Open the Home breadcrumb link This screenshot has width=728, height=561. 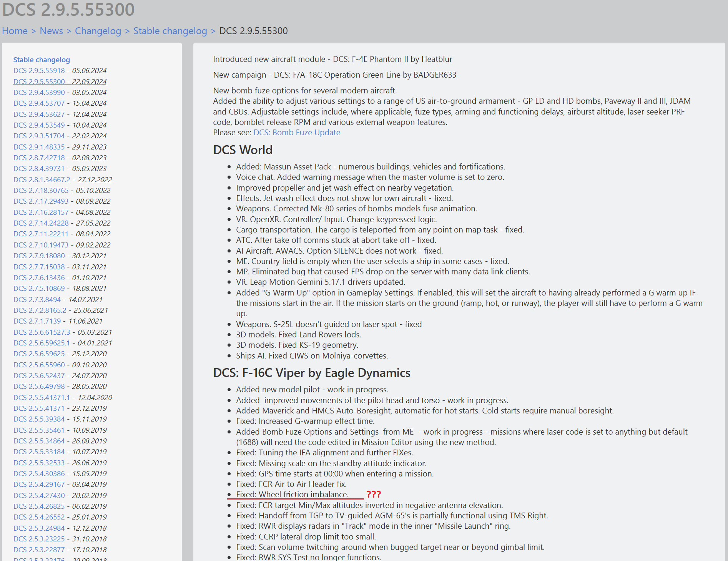click(x=15, y=31)
